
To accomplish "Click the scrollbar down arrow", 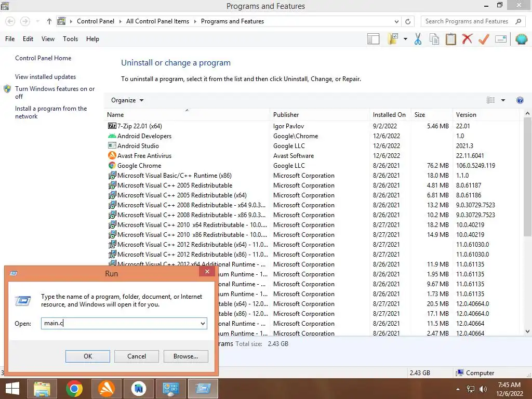I will point(527,331).
